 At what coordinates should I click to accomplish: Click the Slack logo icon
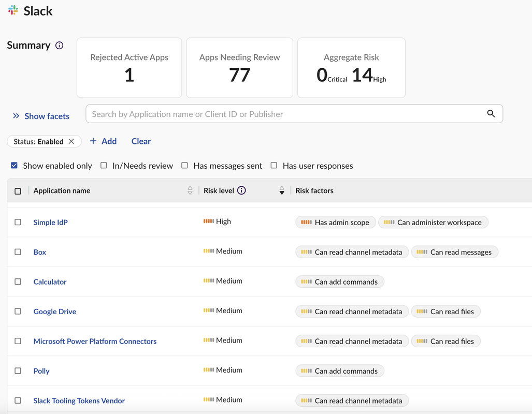pos(13,10)
